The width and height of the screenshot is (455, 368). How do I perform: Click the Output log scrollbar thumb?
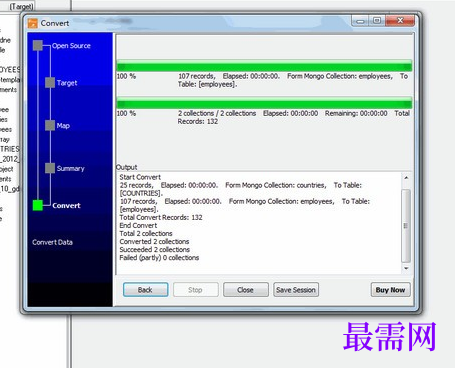click(406, 225)
